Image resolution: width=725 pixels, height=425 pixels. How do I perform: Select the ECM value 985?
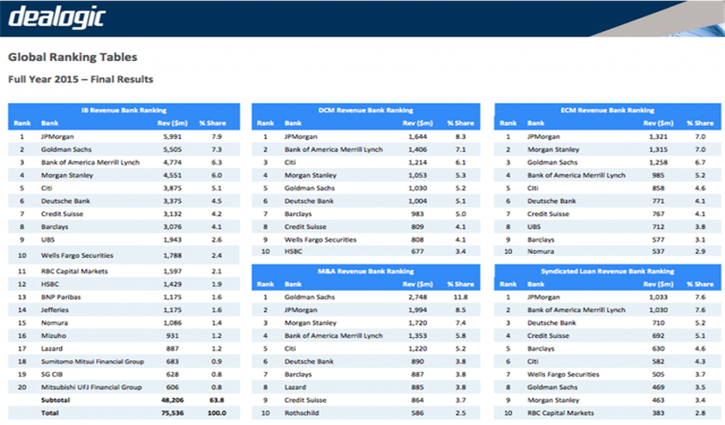658,175
